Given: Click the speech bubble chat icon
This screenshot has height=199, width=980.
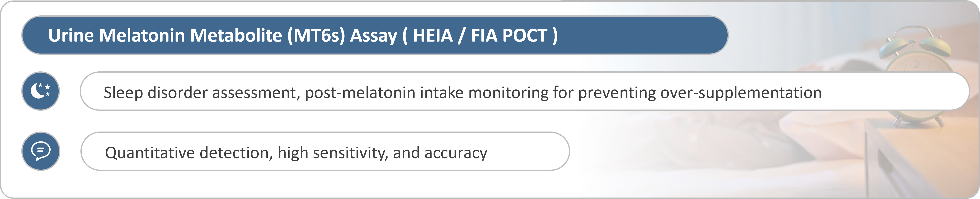Looking at the screenshot, I should 40,151.
